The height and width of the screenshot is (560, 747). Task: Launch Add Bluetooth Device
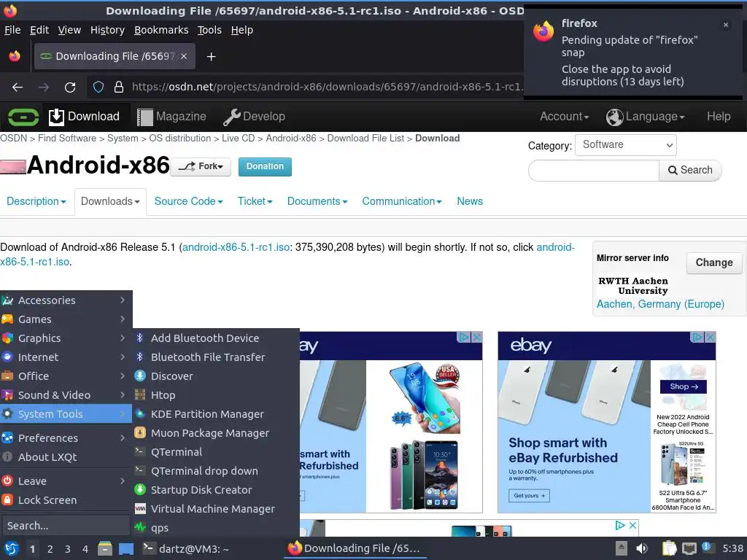coord(216,338)
